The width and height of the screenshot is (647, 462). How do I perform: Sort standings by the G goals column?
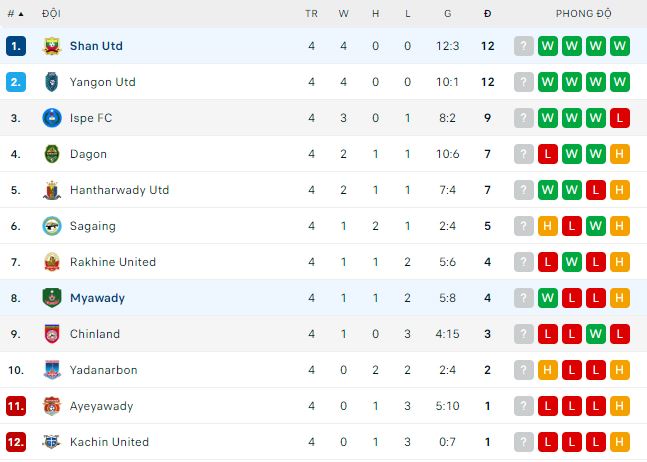pos(447,14)
